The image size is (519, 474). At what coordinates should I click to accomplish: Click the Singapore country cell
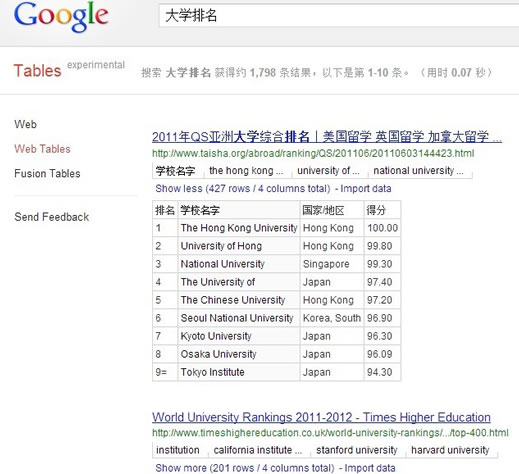[332, 264]
